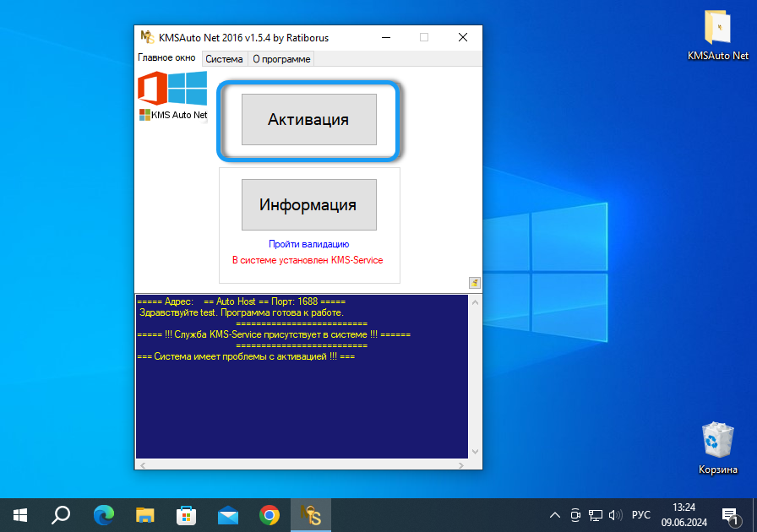This screenshot has width=757, height=532.
Task: Select the Главное окно tab
Action: [x=166, y=57]
